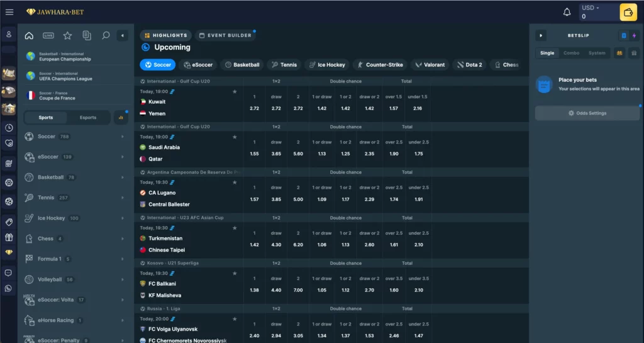The width and height of the screenshot is (644, 343).
Task: Click the betslip gift bonus icon
Action: tap(634, 53)
